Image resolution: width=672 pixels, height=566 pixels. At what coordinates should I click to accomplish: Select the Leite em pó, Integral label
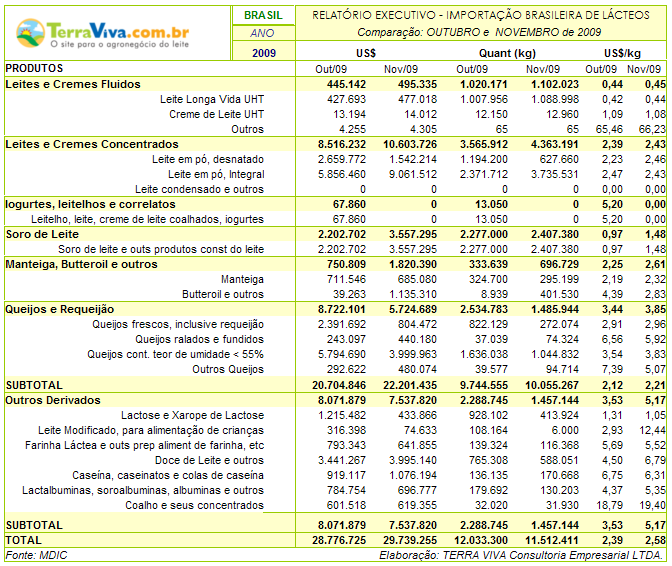[x=216, y=174]
